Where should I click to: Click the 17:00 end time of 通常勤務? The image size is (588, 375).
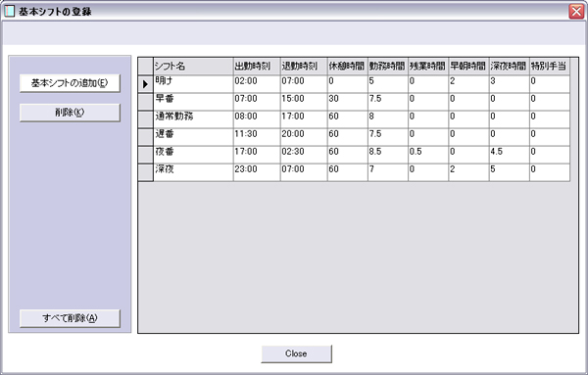(x=304, y=119)
